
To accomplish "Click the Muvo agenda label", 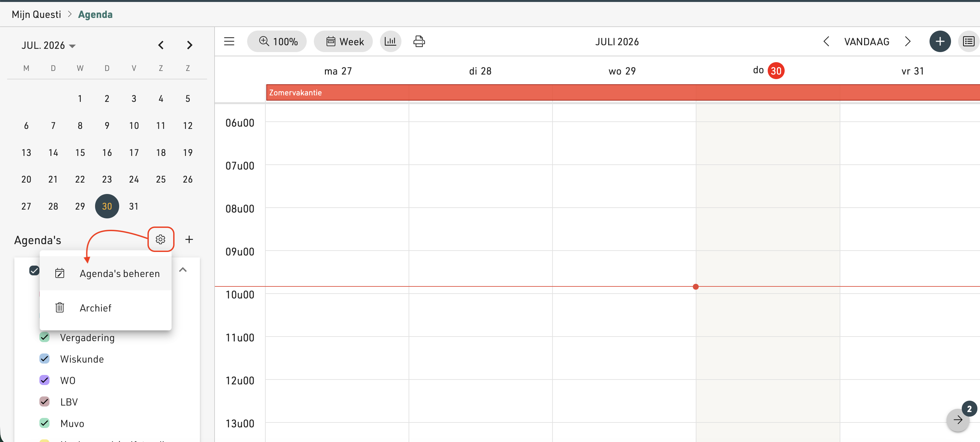I will [x=72, y=423].
